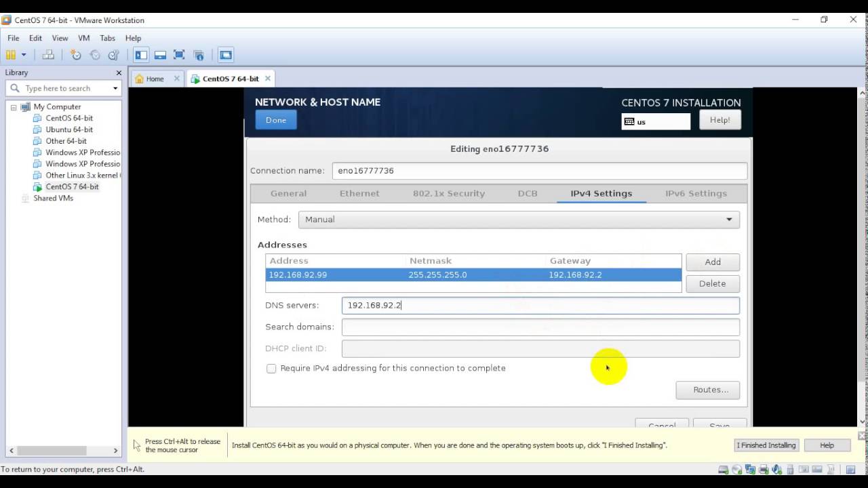
Task: Open the Help menu in menu bar
Action: pyautogui.click(x=133, y=38)
